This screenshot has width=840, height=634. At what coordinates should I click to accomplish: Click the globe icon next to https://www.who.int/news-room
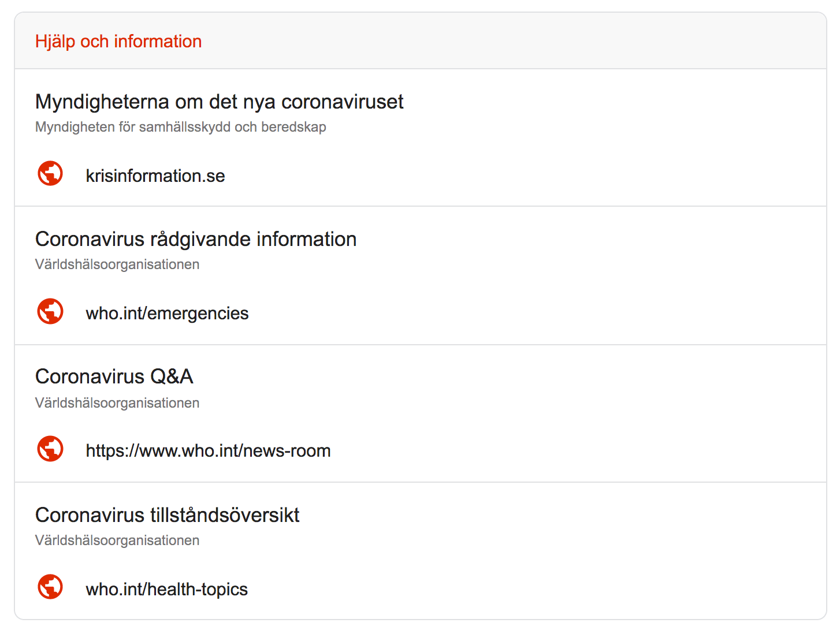50,449
